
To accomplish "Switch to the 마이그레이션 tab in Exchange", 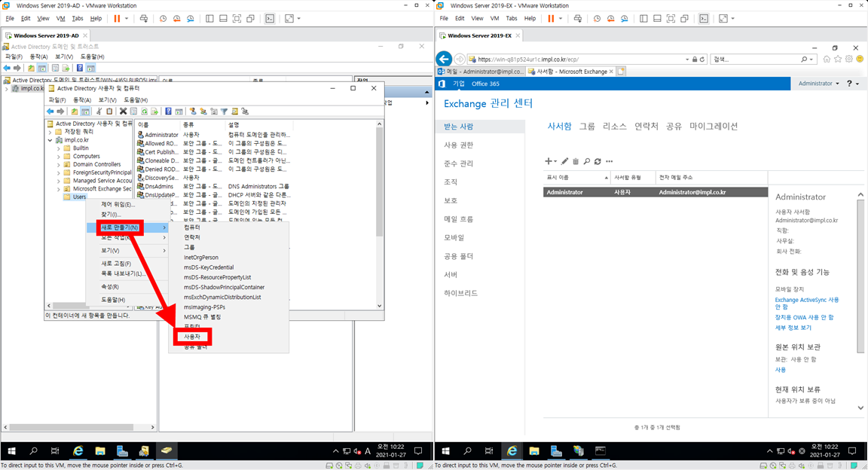I will pos(714,127).
